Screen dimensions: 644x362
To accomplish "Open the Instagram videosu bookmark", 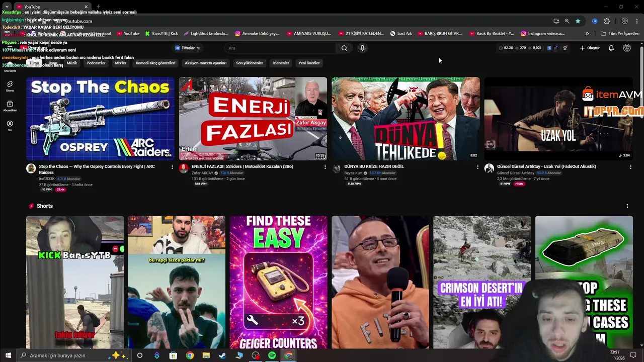I will 543,34.
